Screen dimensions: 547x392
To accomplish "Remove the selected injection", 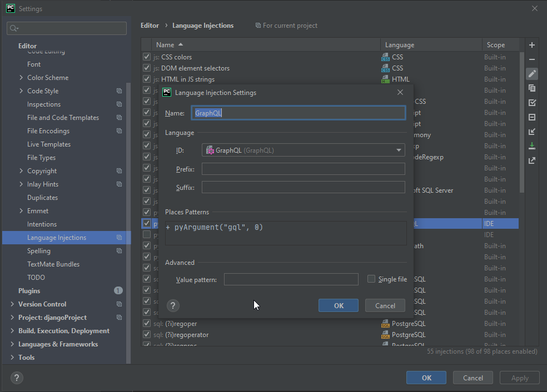I will click(x=532, y=59).
